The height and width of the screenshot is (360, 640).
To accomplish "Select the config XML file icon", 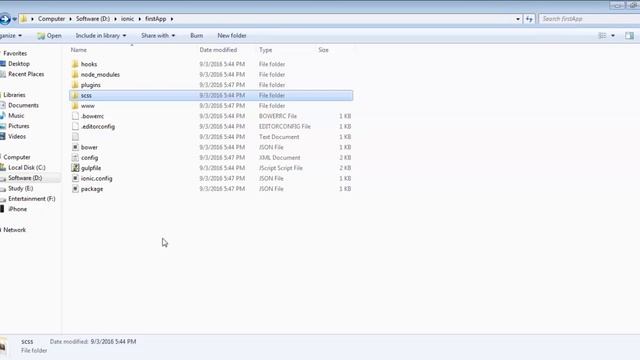I will [75, 158].
